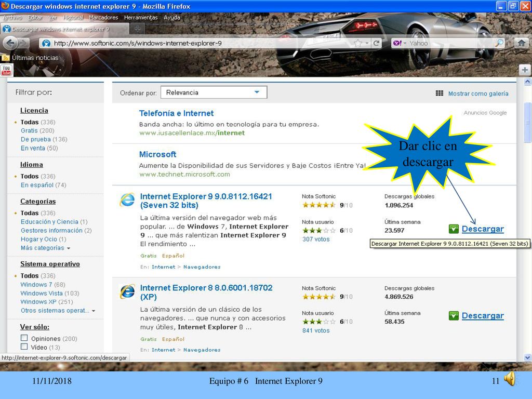Filter by Windows Vista system
This screenshot has width=532, height=399.
42,293
